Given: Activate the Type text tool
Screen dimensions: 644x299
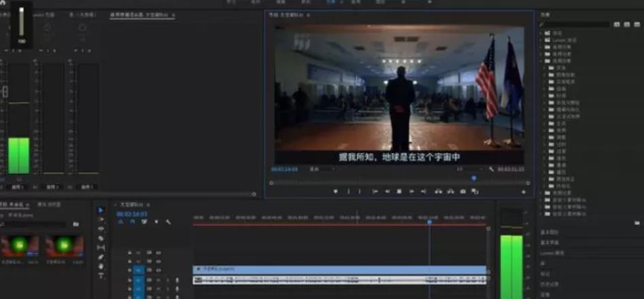Looking at the screenshot, I should (101, 276).
